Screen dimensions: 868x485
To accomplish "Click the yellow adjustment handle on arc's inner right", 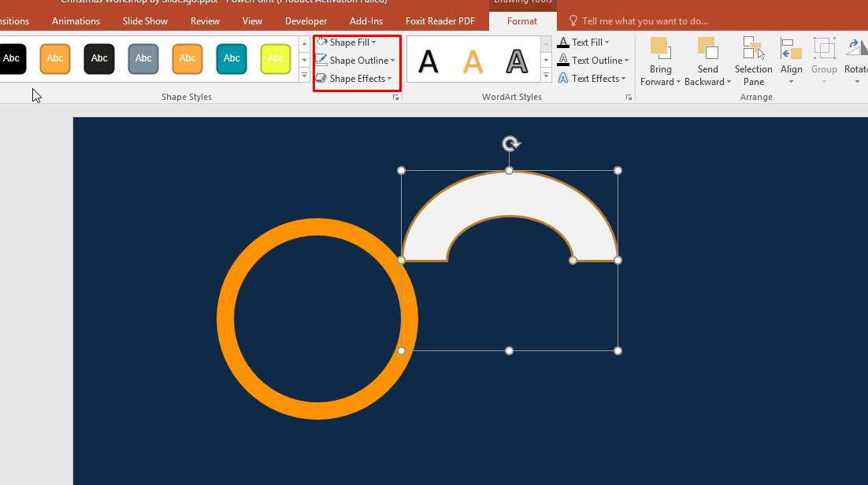I will point(573,261).
